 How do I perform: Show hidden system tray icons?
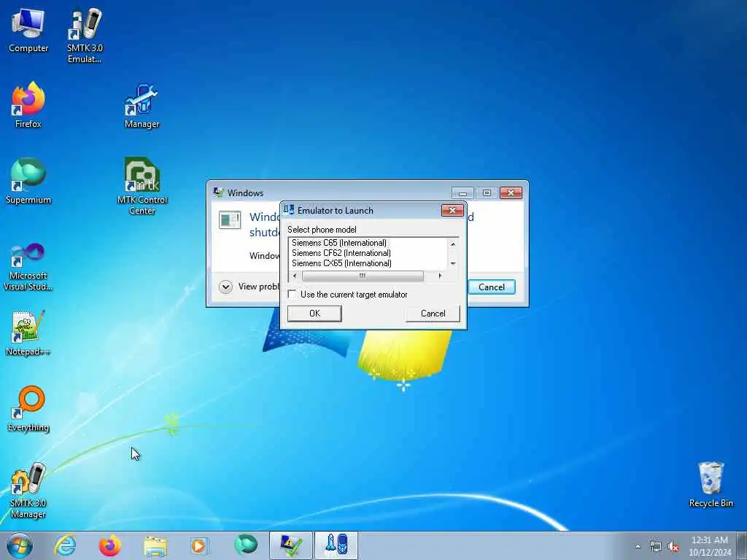pyautogui.click(x=638, y=546)
